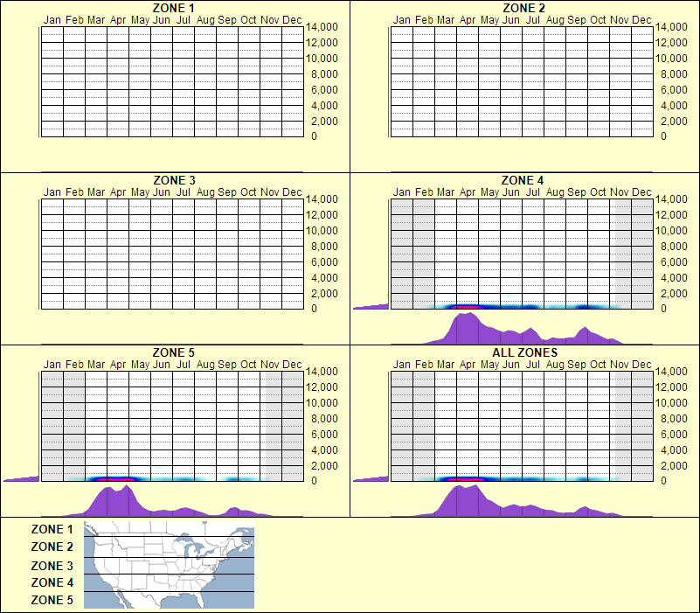Viewport: 700px width, 613px height.
Task: Click the 0 axis value on ALL ZONES
Action: pos(662,479)
